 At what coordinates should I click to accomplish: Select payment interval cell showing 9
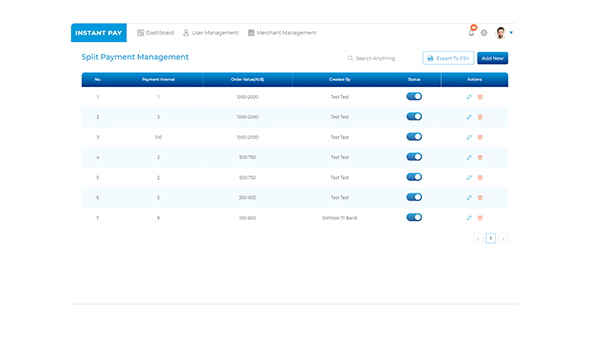[x=158, y=218]
